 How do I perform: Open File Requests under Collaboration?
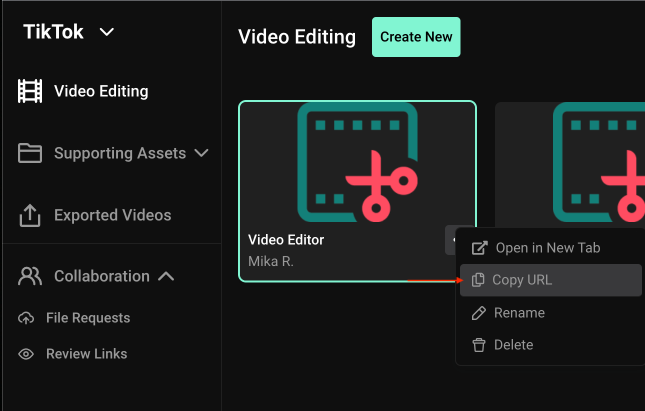[x=88, y=318]
